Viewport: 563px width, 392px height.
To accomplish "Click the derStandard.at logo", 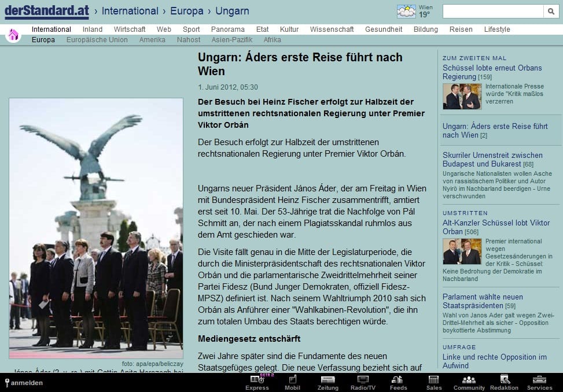I will (47, 11).
